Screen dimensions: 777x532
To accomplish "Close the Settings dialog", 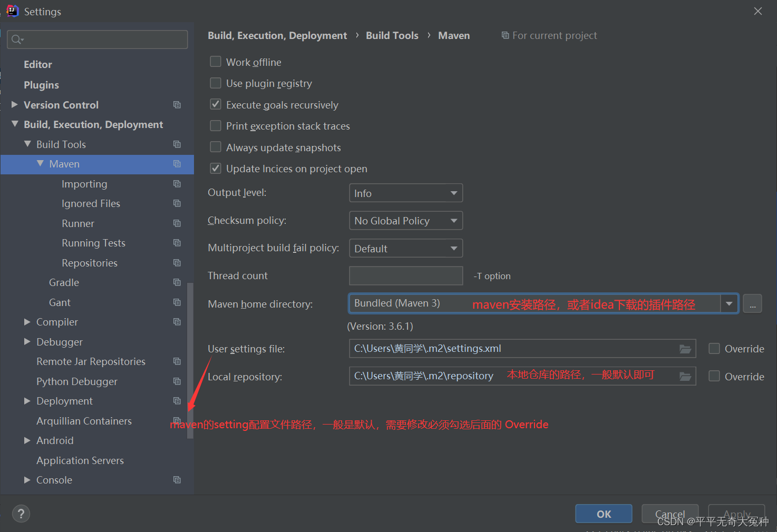I will pyautogui.click(x=758, y=11).
